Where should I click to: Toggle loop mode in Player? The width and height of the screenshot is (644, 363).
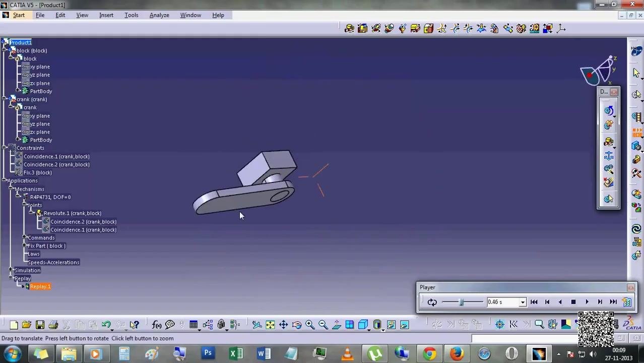click(432, 302)
